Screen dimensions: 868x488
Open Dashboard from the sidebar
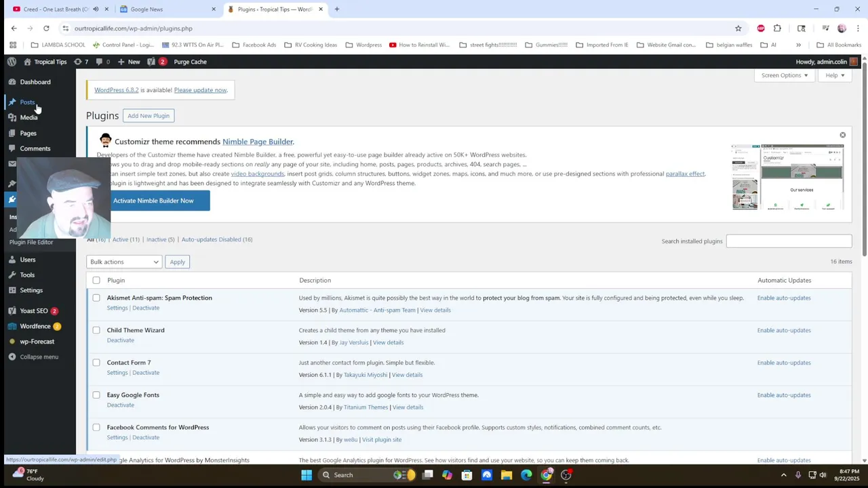click(35, 82)
